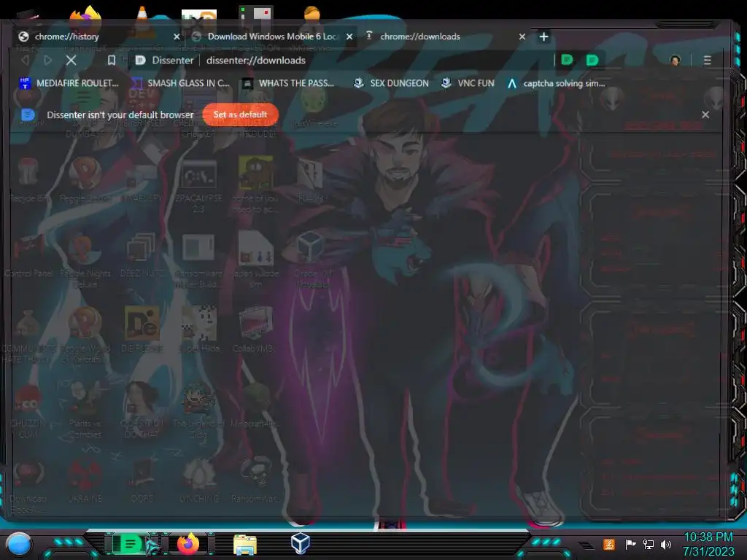
Task: Open the browser hamburger menu
Action: tap(708, 60)
